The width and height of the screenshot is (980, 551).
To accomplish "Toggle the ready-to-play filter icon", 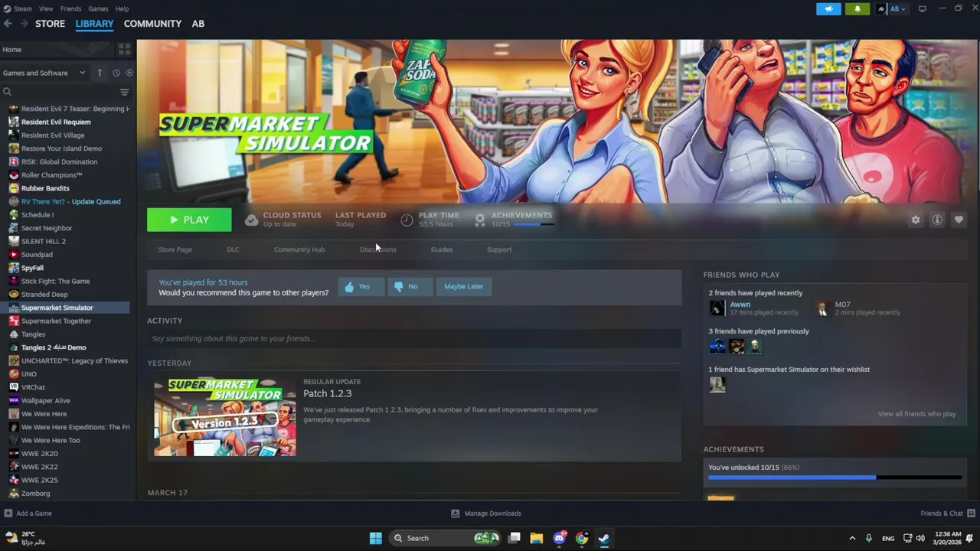I will [x=129, y=73].
